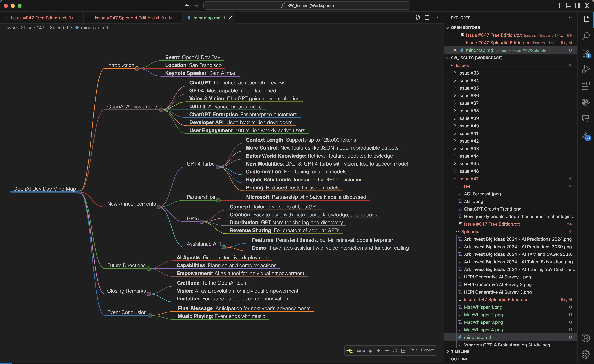Viewport: 594px width, 364px height.
Task: Click Export in the markmap toolbar
Action: [427, 350]
